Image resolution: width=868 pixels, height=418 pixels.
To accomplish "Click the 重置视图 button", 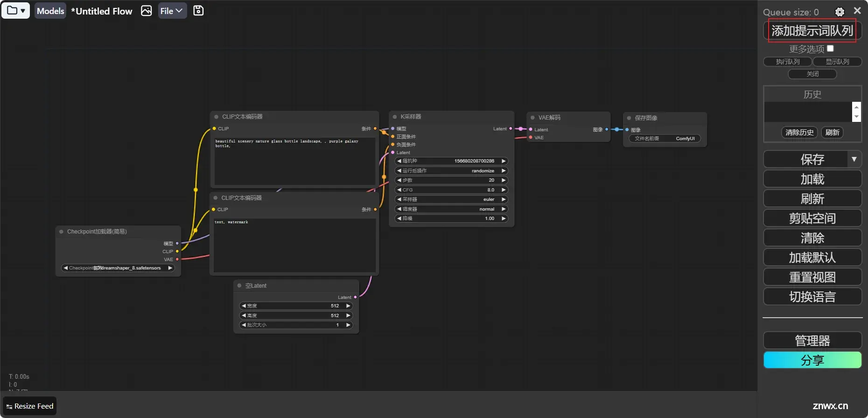I will point(812,277).
